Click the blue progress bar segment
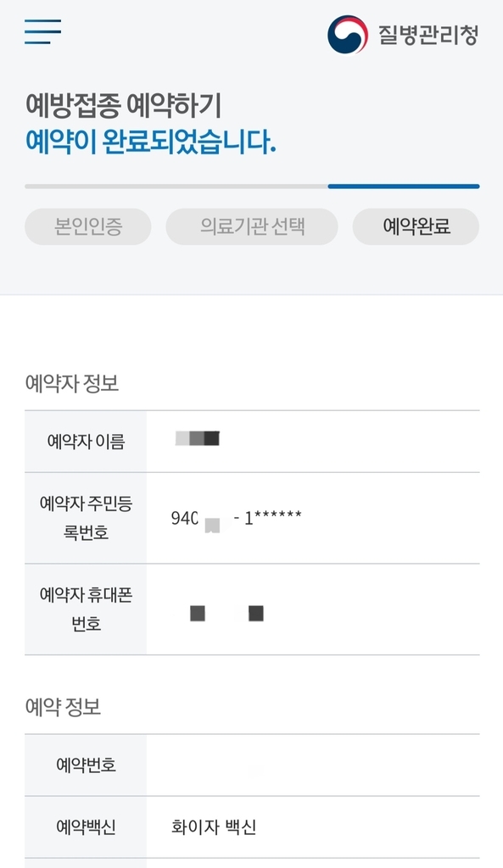 point(404,186)
